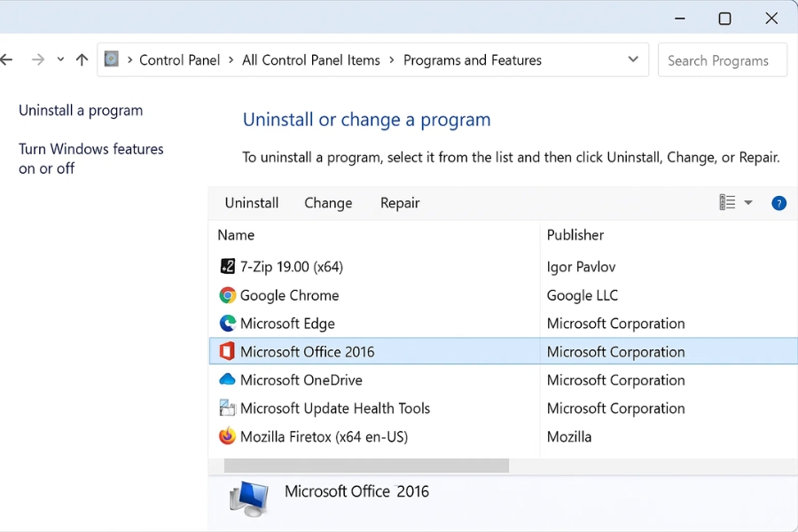Click the Microsoft Office 2016 list icon

pos(227,352)
